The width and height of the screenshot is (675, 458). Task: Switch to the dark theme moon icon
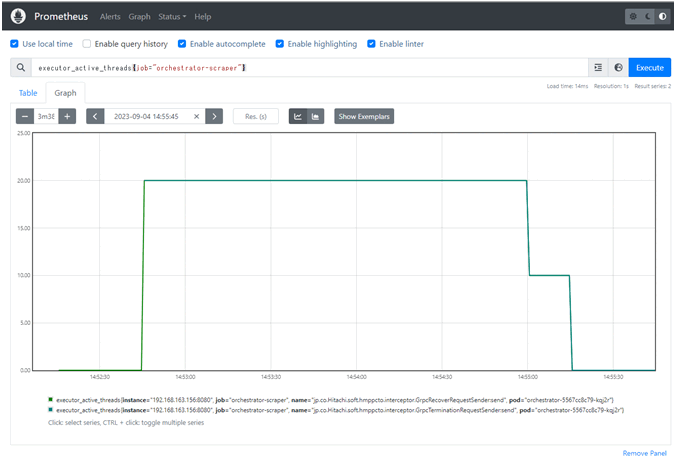[646, 17]
